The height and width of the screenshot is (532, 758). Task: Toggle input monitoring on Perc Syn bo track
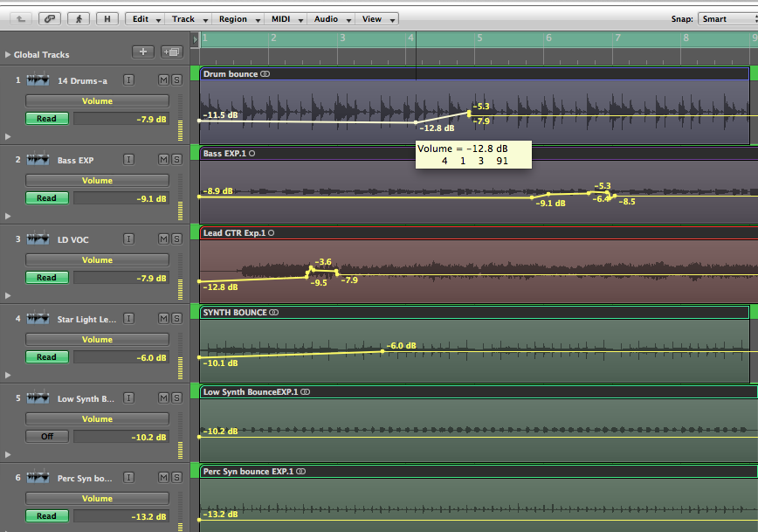[x=128, y=477]
